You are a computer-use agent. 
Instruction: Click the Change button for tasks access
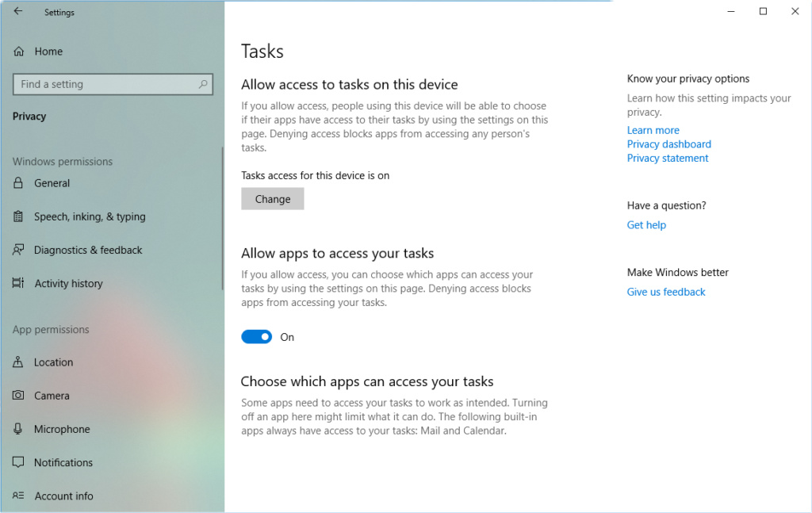click(x=273, y=199)
